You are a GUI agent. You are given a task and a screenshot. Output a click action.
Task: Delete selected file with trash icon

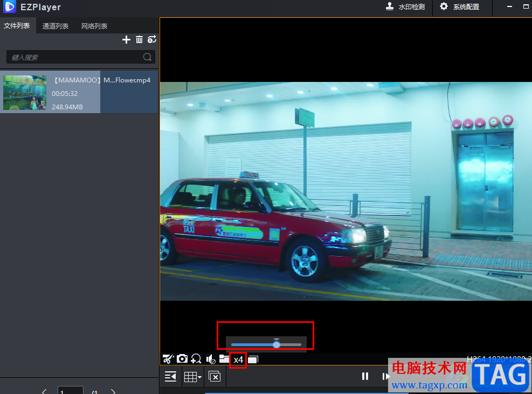click(139, 40)
